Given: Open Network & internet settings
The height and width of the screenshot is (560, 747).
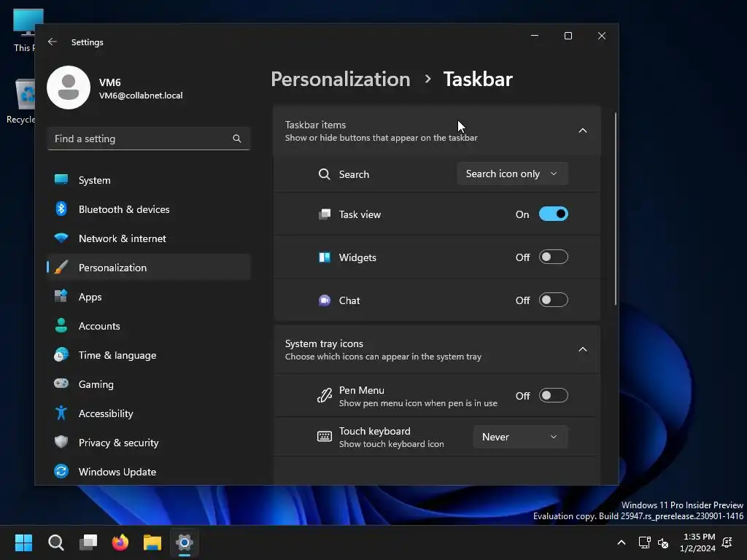Looking at the screenshot, I should (x=149, y=238).
